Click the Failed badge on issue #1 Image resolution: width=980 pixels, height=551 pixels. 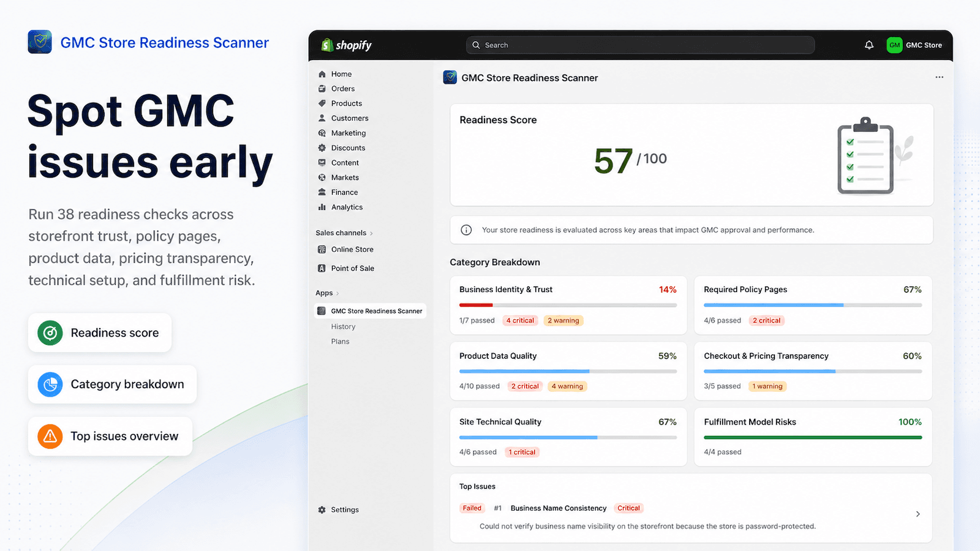[x=472, y=508]
